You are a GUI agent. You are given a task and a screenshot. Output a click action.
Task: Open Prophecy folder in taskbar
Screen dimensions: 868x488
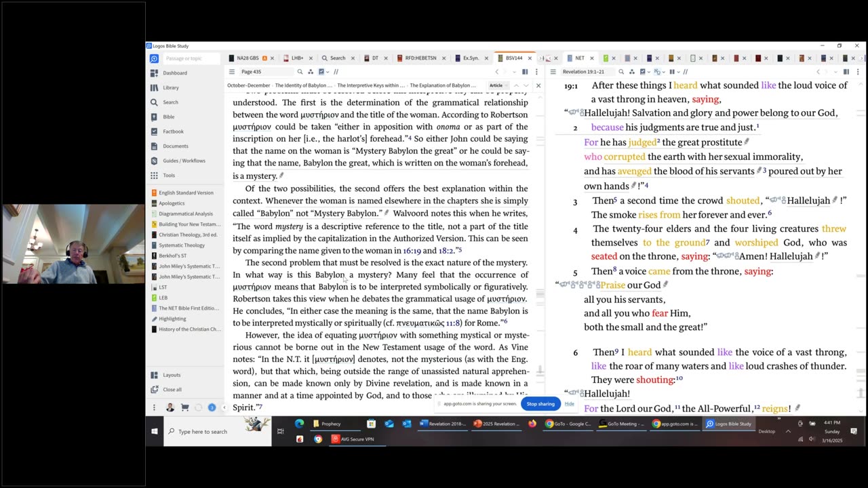click(x=334, y=424)
